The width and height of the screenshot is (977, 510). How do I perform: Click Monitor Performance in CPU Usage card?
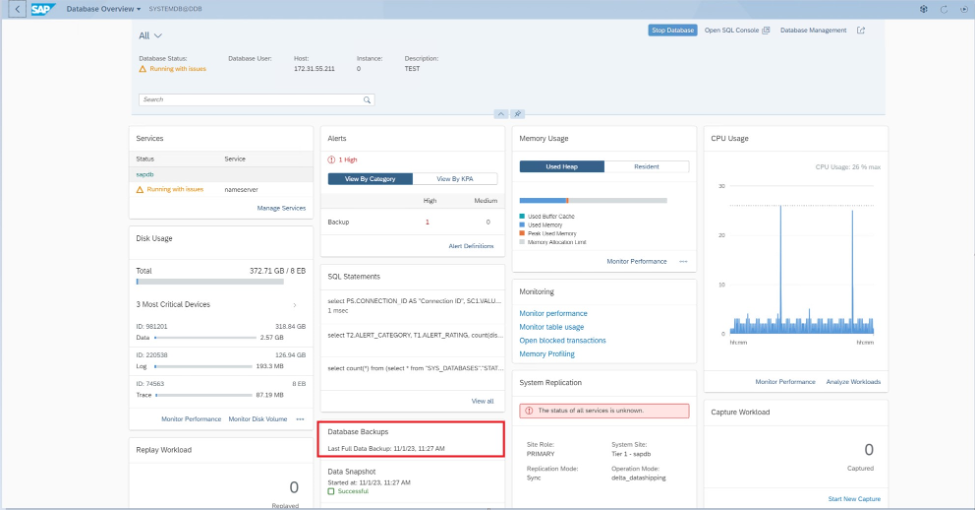785,382
